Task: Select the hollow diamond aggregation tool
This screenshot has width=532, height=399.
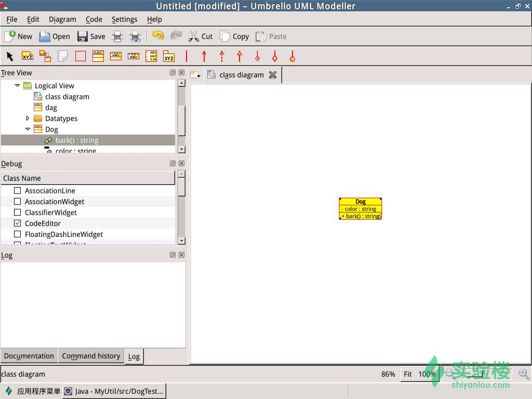Action: point(275,56)
